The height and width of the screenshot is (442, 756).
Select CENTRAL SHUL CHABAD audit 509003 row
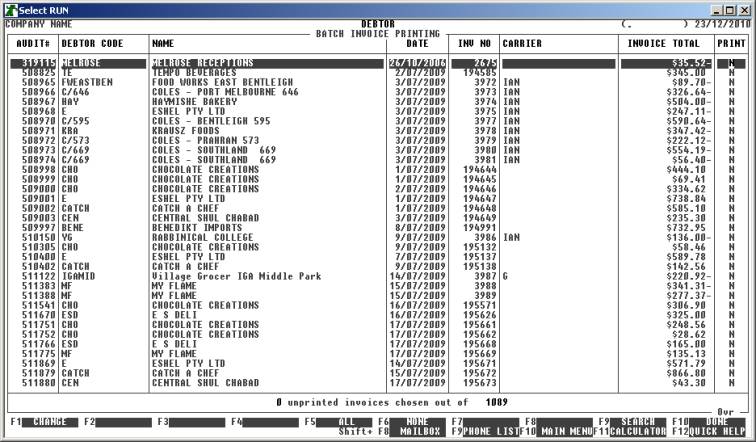pyautogui.click(x=378, y=218)
